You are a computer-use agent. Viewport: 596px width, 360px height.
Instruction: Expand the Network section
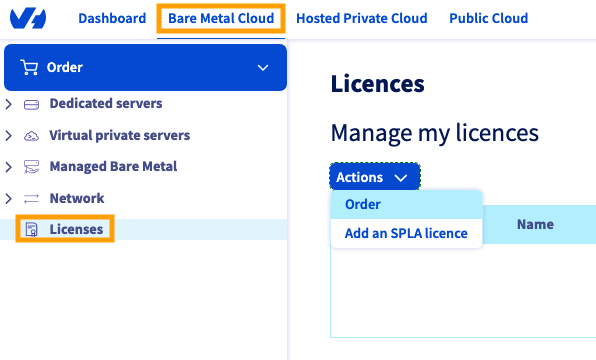click(8, 198)
